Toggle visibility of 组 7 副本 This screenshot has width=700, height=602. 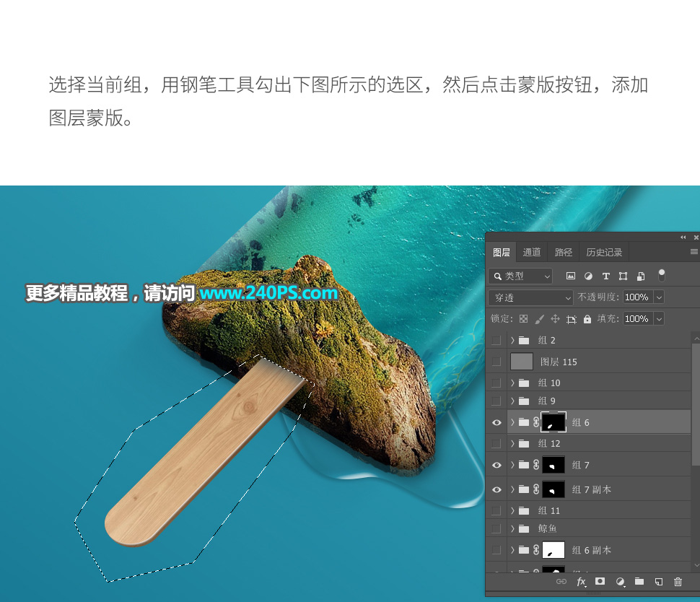496,489
